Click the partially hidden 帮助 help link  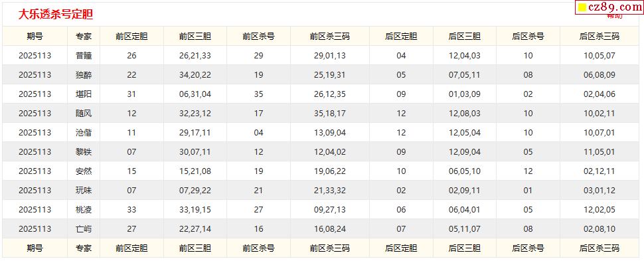[614, 16]
